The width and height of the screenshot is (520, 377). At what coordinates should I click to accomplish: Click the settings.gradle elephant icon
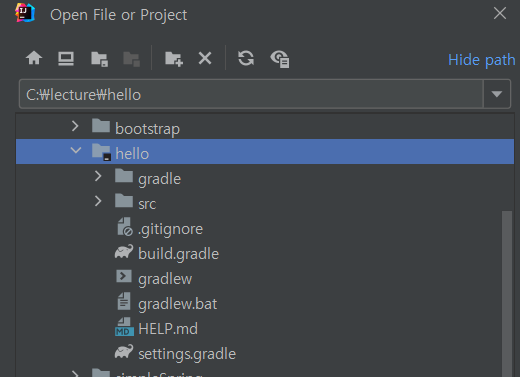[x=124, y=352]
